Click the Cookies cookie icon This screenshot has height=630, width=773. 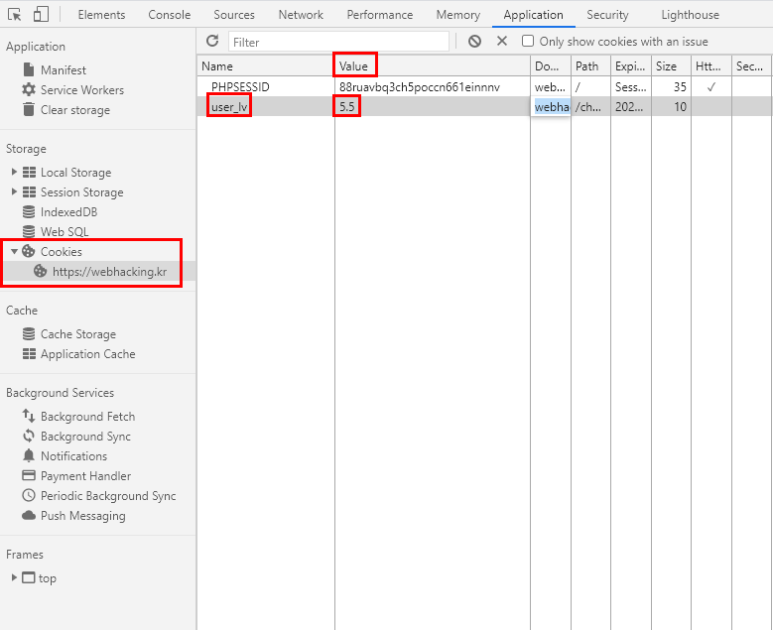click(x=29, y=251)
